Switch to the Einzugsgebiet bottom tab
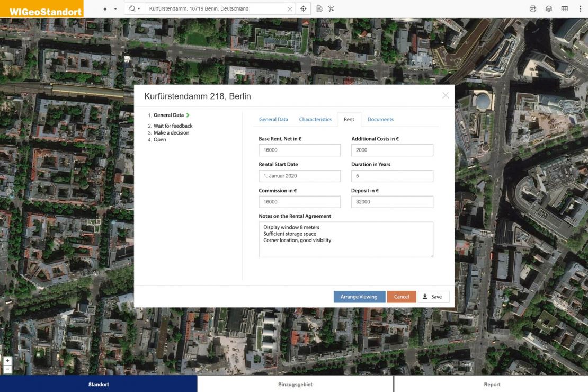Viewport: 588px width, 392px height. 295,384
